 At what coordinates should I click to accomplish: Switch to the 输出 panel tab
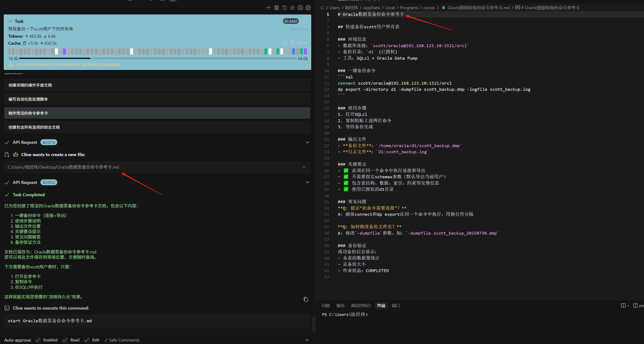[340, 306]
